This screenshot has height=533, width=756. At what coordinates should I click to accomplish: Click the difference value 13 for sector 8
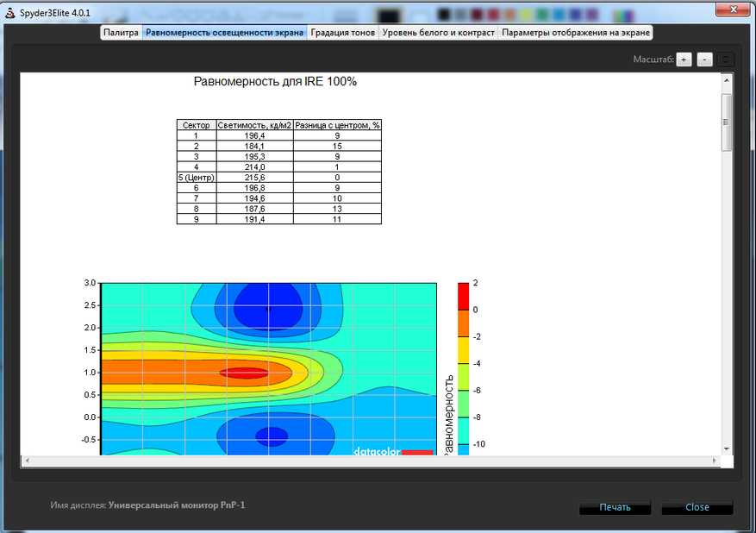337,209
